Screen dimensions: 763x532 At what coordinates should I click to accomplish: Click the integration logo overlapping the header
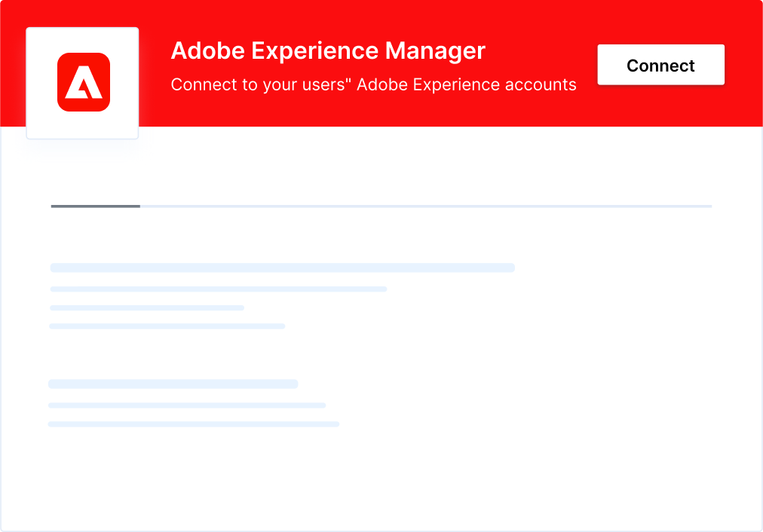[x=82, y=83]
